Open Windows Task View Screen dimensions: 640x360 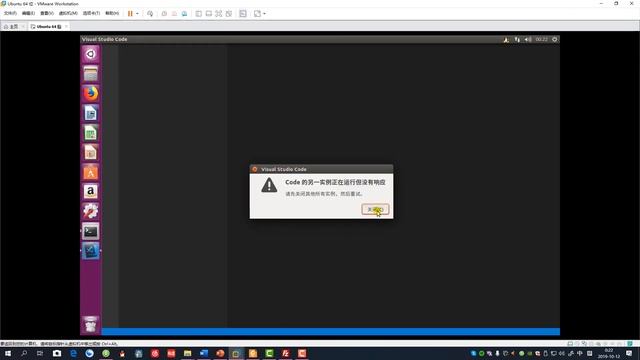click(x=40, y=353)
